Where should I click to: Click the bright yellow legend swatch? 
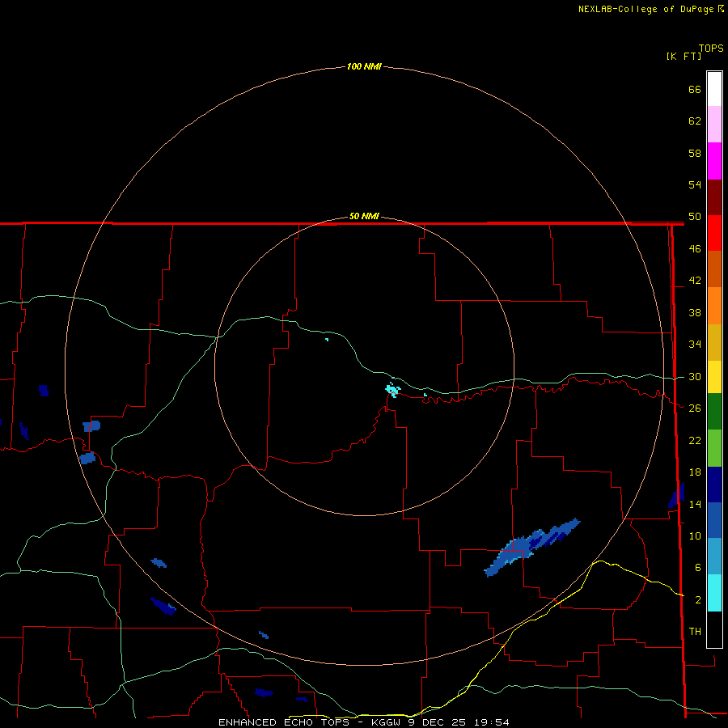714,377
